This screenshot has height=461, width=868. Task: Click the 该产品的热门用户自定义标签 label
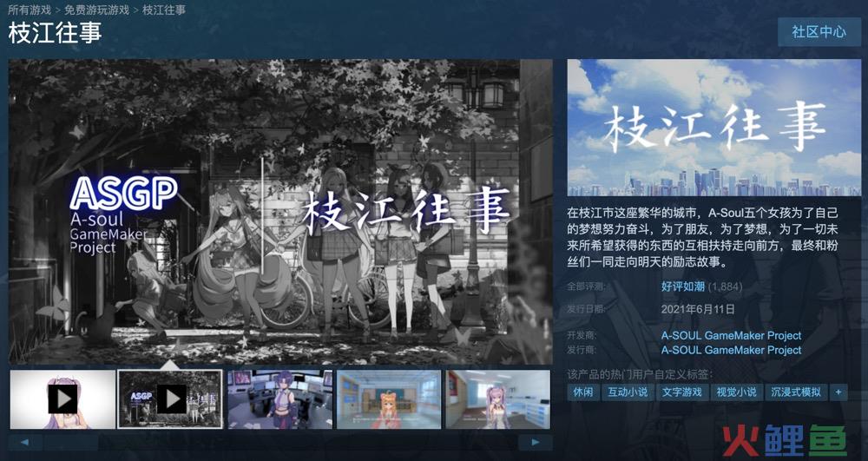tap(638, 373)
